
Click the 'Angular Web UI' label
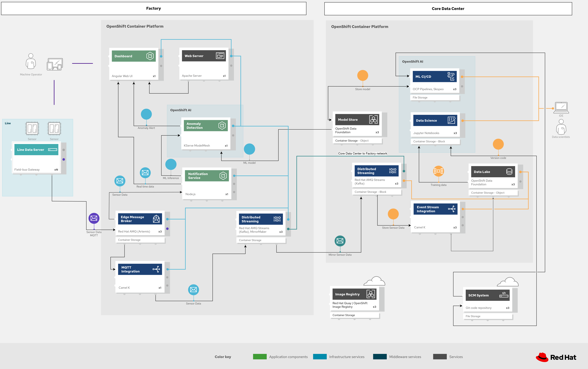click(122, 76)
